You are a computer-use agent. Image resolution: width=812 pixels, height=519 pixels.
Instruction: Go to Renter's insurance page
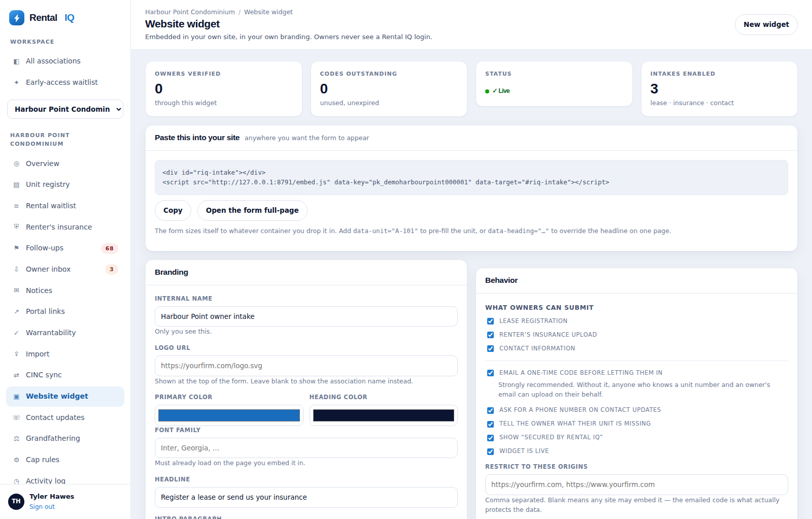coord(65,227)
